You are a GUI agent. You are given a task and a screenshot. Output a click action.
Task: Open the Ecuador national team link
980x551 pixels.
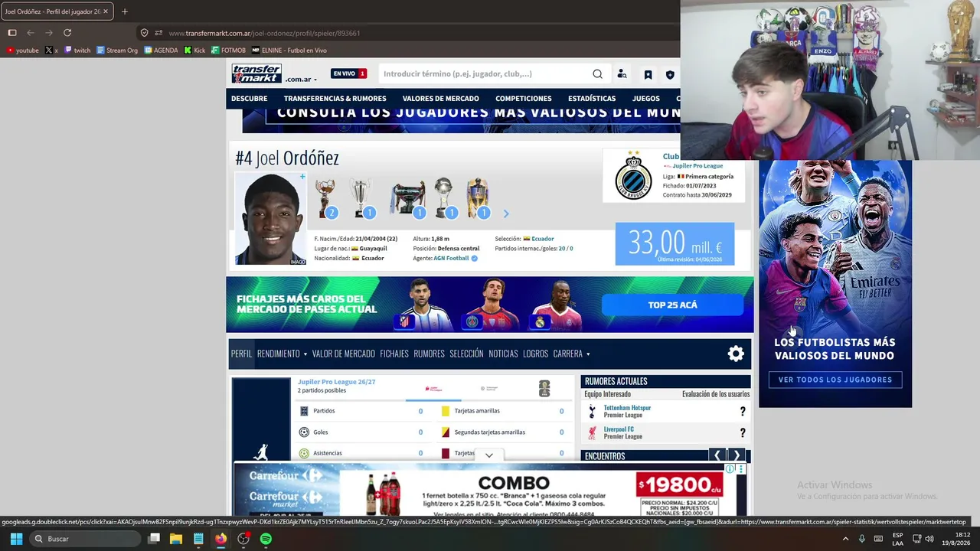(x=543, y=239)
